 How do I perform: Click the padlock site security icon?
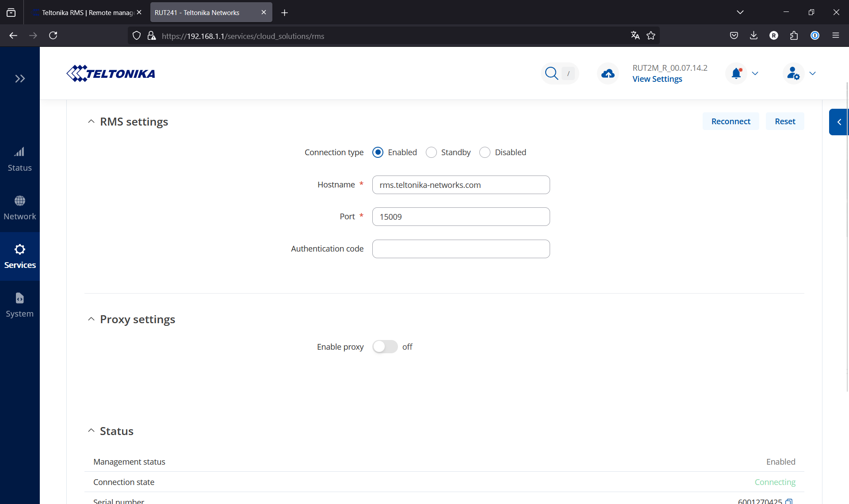tap(151, 36)
